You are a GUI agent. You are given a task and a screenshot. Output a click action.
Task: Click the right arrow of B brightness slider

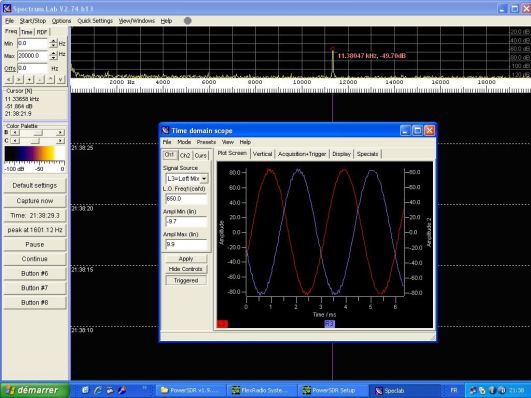[61, 132]
